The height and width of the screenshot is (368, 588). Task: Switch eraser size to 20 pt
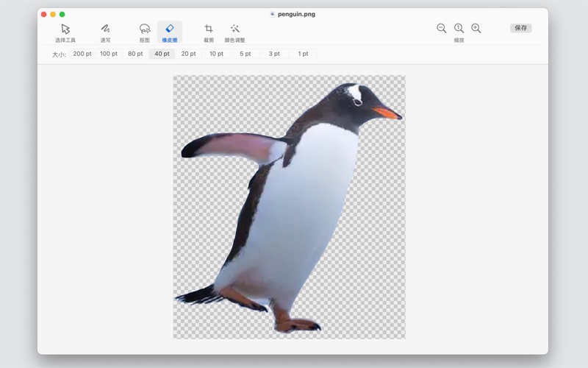click(x=189, y=54)
